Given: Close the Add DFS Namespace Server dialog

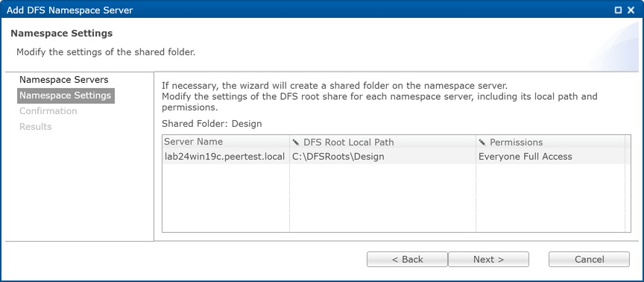Looking at the screenshot, I should (x=631, y=10).
